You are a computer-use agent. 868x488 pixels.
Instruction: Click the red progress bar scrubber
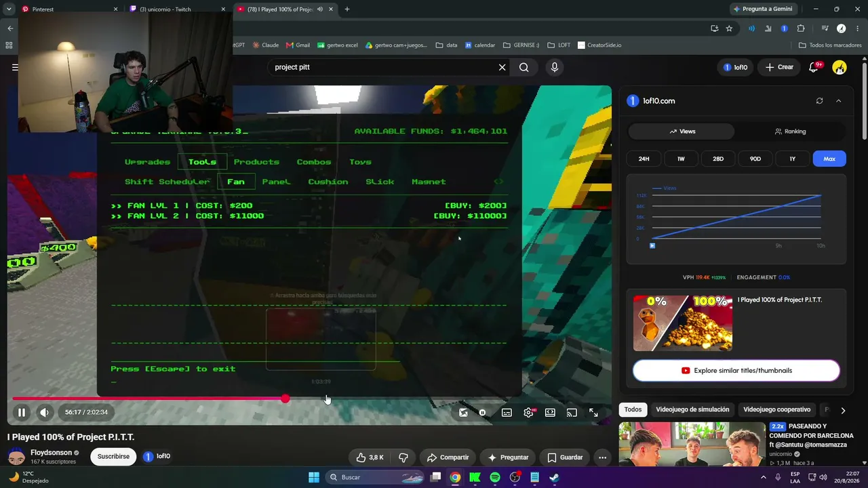click(x=285, y=399)
